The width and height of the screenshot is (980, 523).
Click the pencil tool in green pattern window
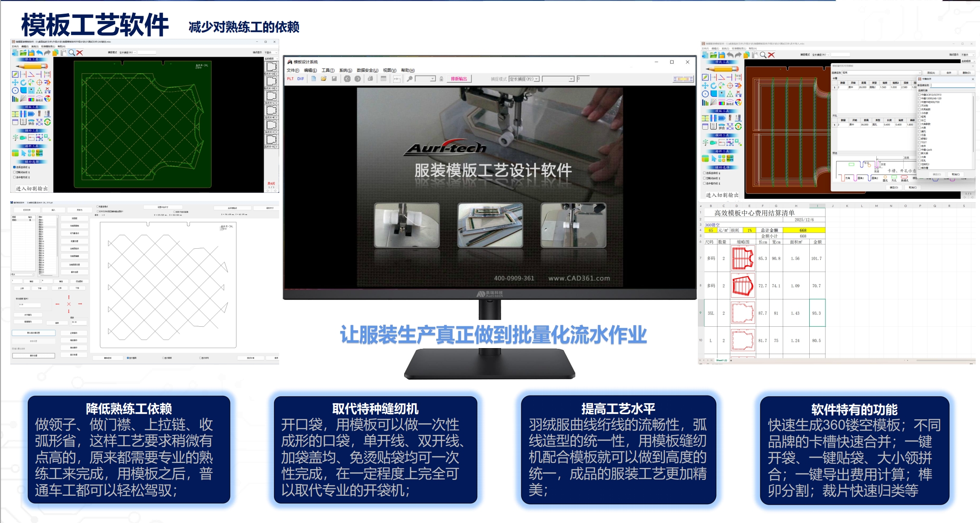(32, 66)
